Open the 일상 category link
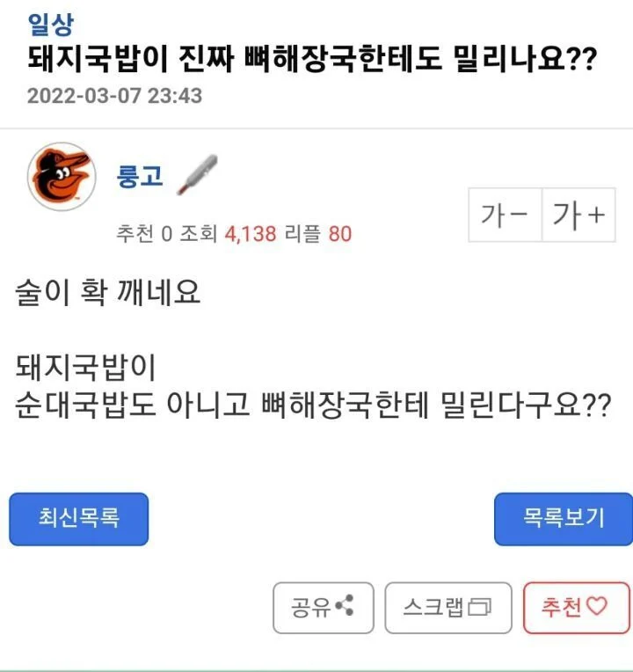 [51, 21]
